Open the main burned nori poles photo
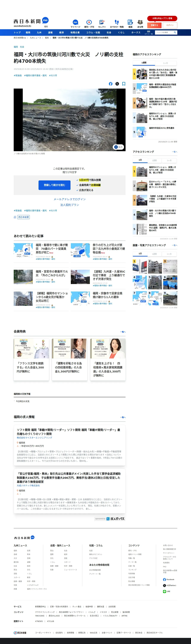The width and height of the screenshot is (191, 644). click(70, 120)
